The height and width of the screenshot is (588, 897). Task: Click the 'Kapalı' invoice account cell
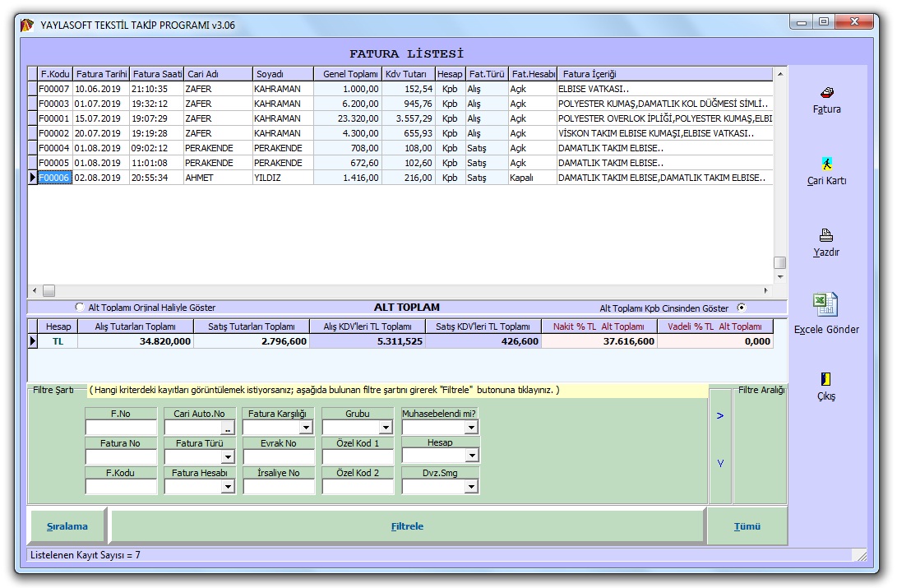(x=532, y=178)
